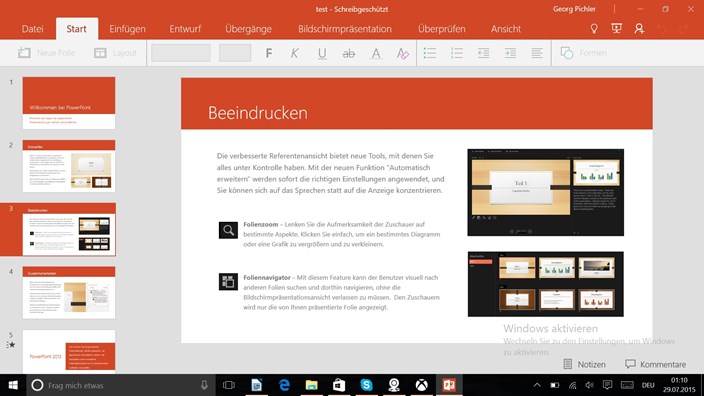Open the Xbox app from the taskbar
Viewport: 704px width, 396px height.
[421, 385]
